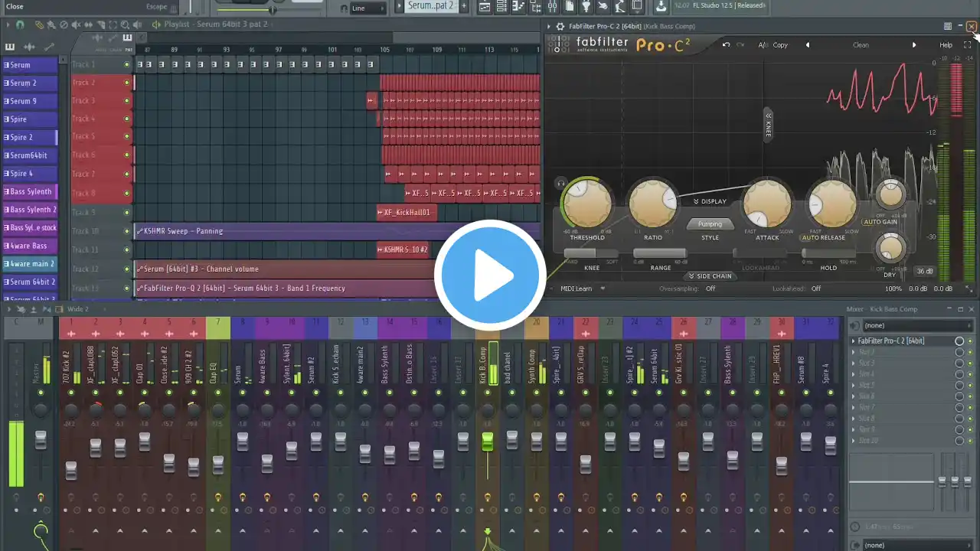Click the Copy button next to A/B
This screenshot has width=980, height=551.
[x=779, y=44]
